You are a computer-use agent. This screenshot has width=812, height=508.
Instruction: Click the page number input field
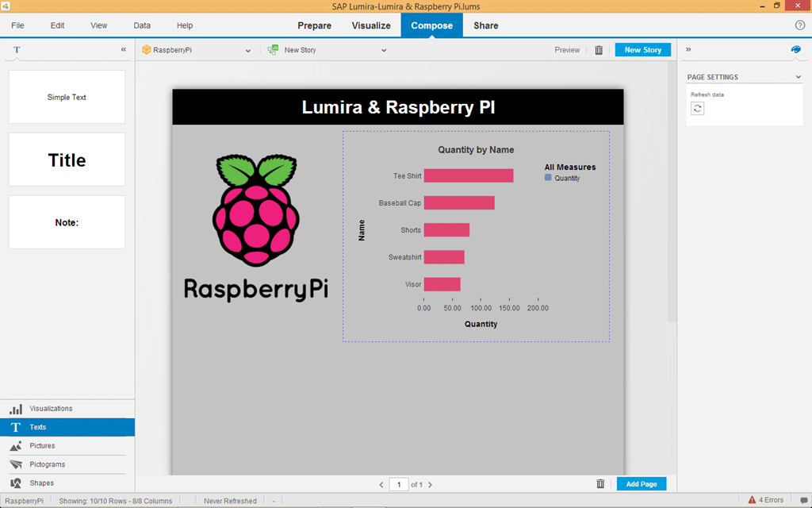pos(399,484)
